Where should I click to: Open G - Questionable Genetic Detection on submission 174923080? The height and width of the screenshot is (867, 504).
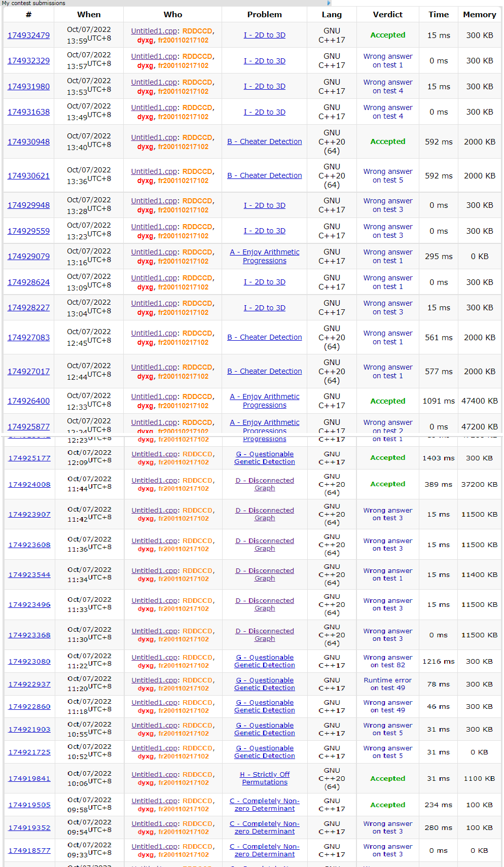pos(264,661)
